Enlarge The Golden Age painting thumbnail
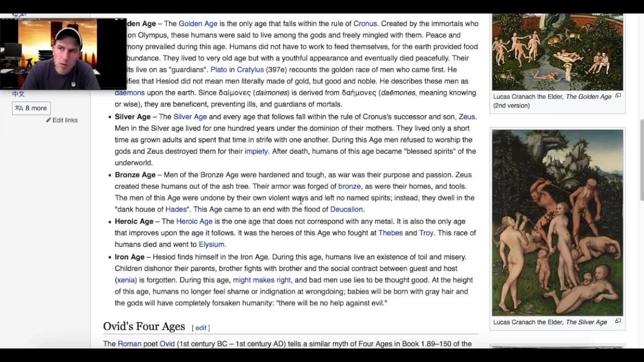This screenshot has height=362, width=644. click(x=557, y=52)
